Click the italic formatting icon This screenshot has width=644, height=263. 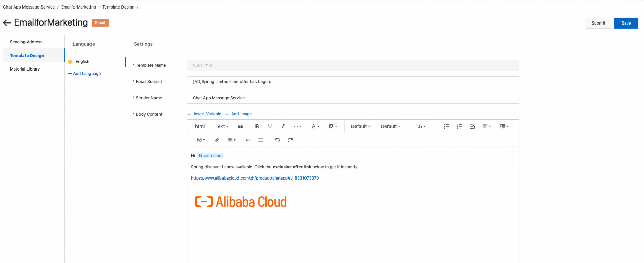283,126
